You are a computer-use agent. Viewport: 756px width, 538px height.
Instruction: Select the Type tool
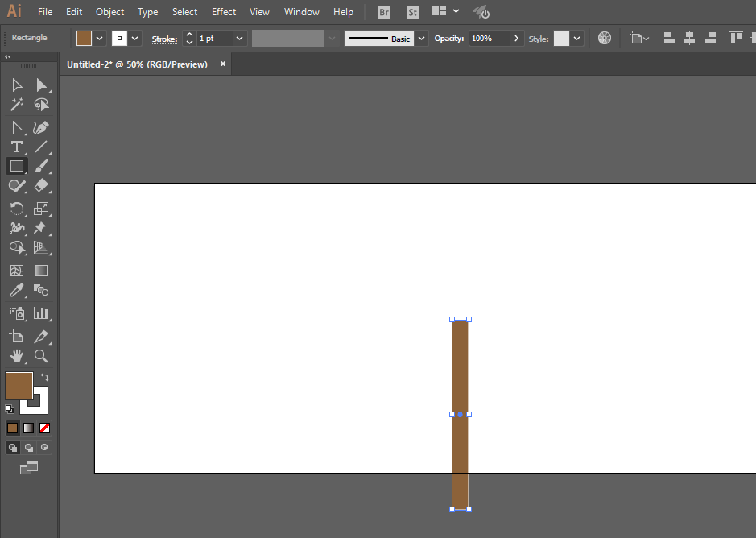coord(16,147)
